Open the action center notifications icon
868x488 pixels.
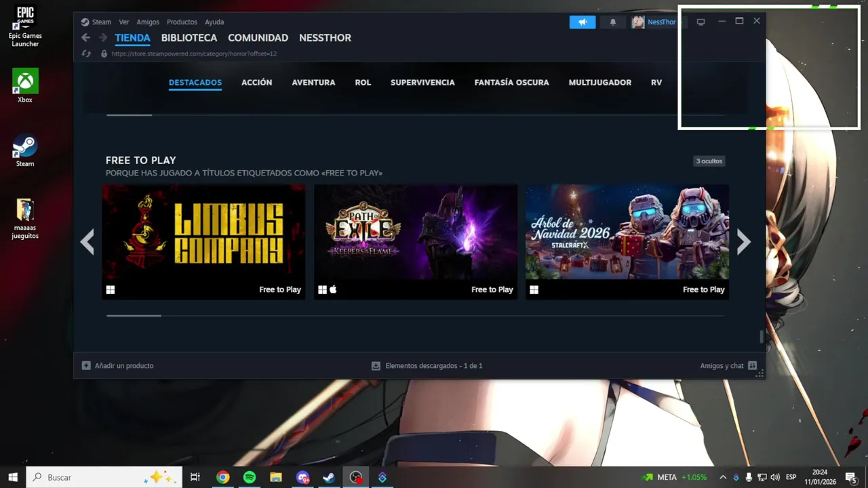850,477
